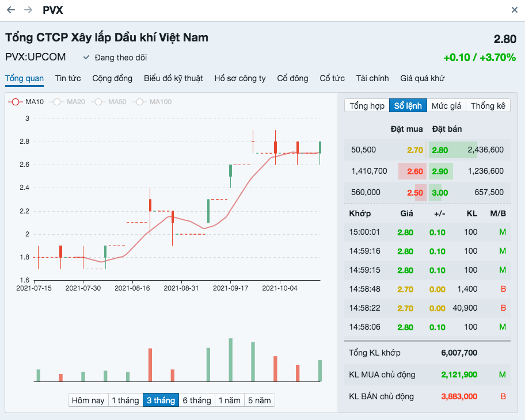Click bid price 2.60 in order book
This screenshot has width=525, height=420.
415,171
